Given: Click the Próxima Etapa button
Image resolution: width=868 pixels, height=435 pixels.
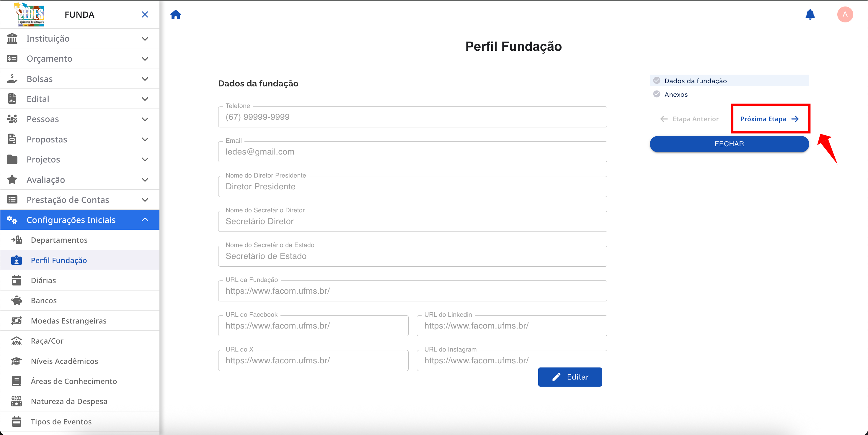Looking at the screenshot, I should tap(770, 119).
